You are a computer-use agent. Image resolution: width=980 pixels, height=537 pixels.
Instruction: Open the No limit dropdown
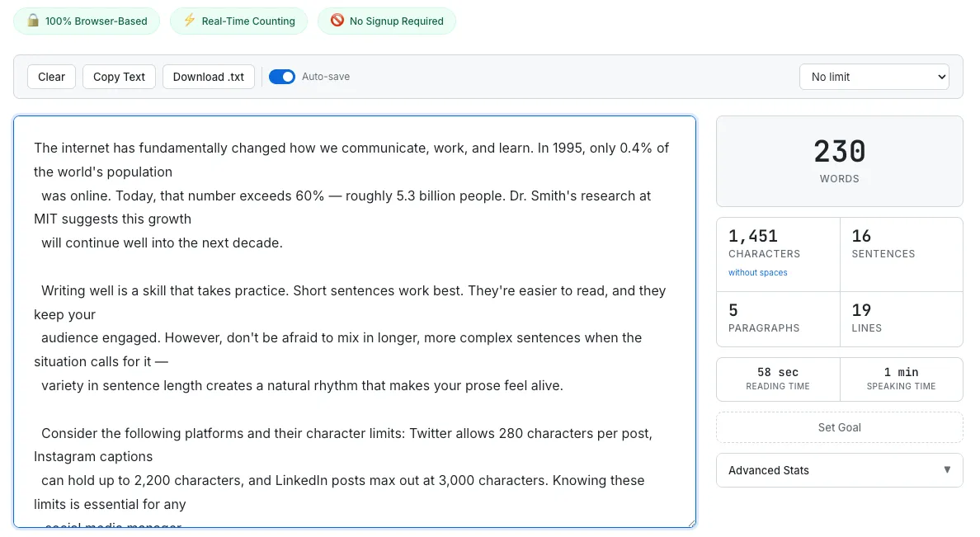pyautogui.click(x=874, y=76)
